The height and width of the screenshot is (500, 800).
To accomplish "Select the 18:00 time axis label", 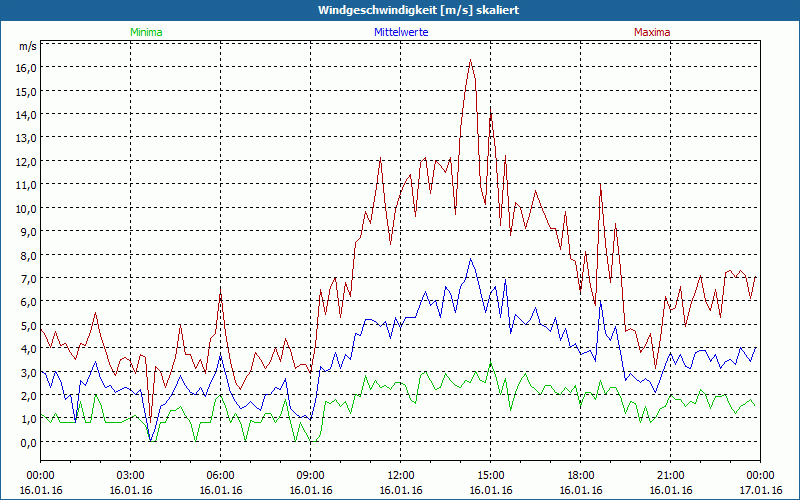I will [x=580, y=475].
